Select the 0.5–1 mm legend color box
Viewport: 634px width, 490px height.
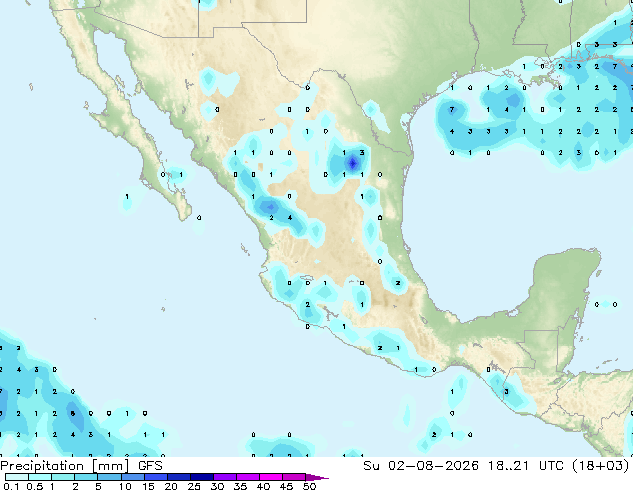point(40,477)
